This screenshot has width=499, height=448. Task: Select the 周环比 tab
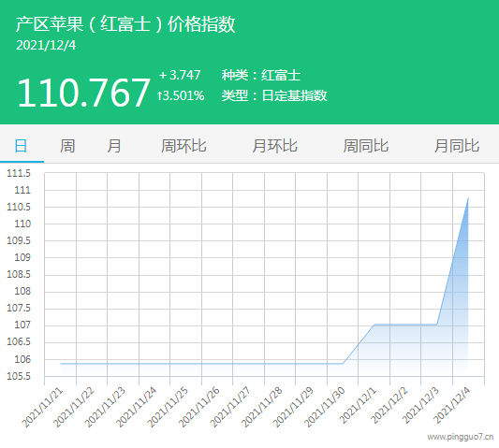pos(183,146)
